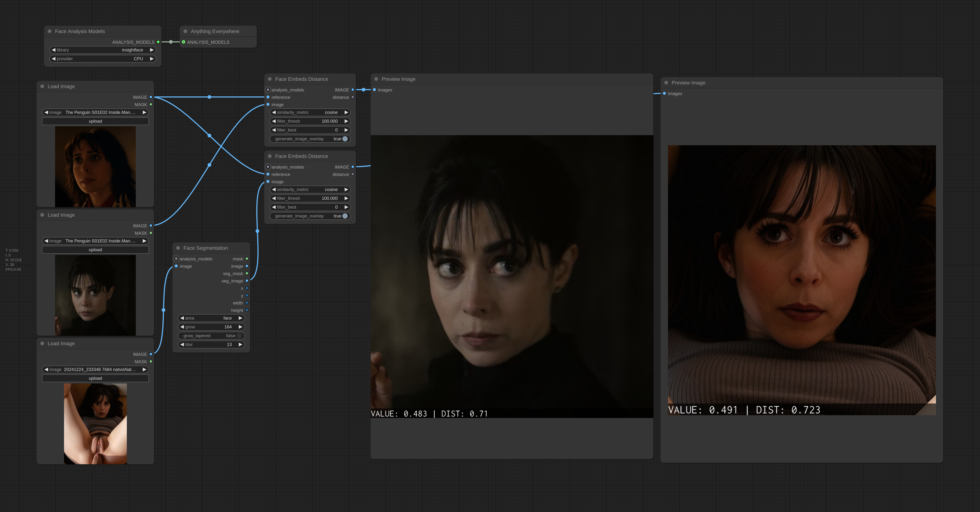
Task: Click the Face Segmentation node title
Action: coord(205,248)
